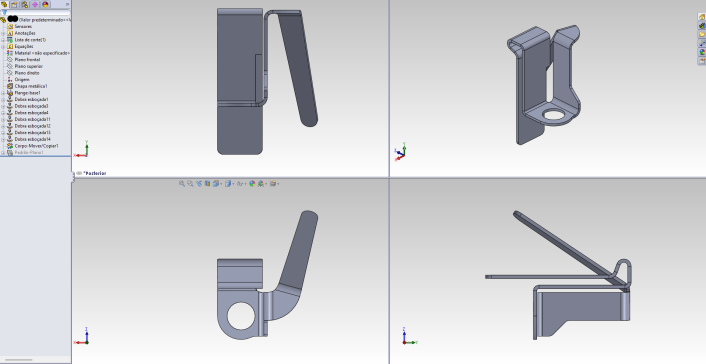
Task: Open the DimXpertManager tab
Action: tap(35, 5)
